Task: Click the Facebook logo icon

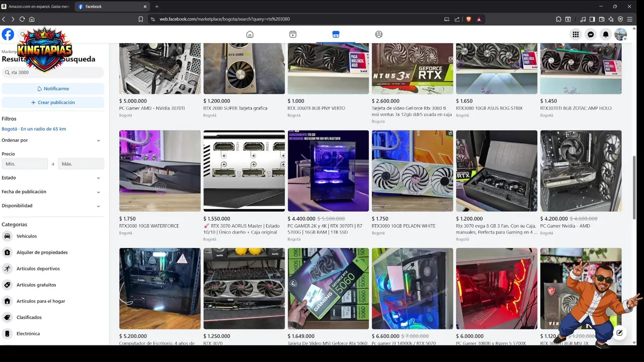Action: [8, 34]
